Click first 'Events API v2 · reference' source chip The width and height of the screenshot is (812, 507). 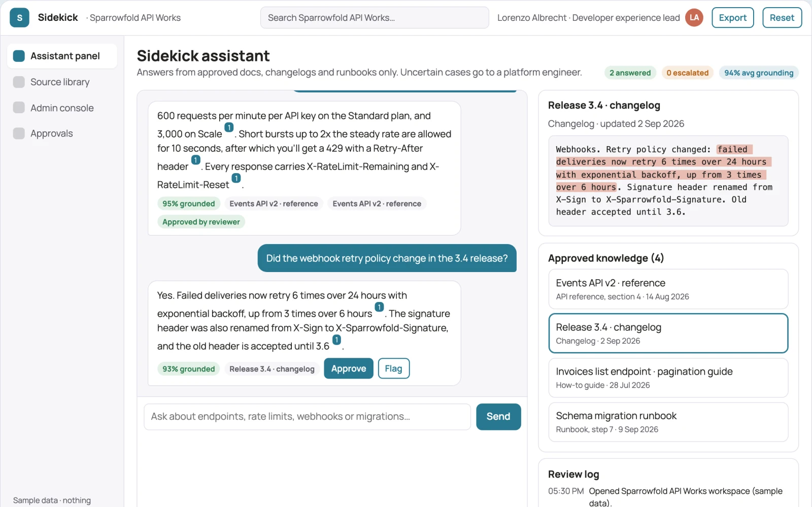pyautogui.click(x=274, y=204)
